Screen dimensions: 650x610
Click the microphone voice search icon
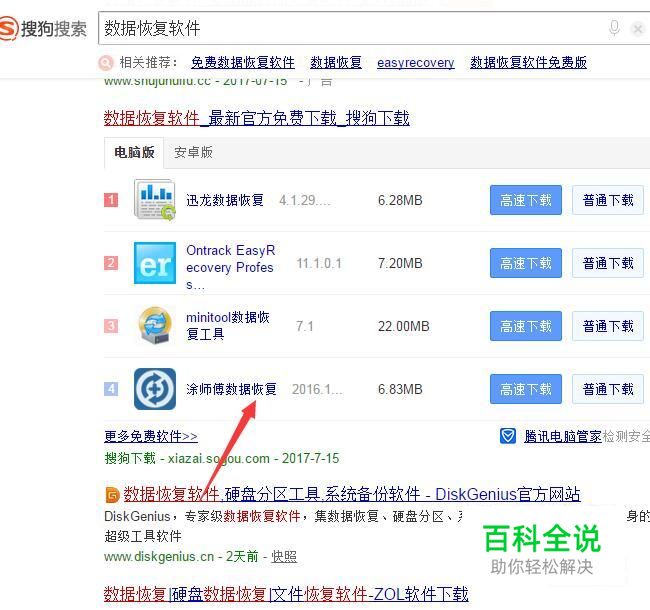tap(614, 28)
